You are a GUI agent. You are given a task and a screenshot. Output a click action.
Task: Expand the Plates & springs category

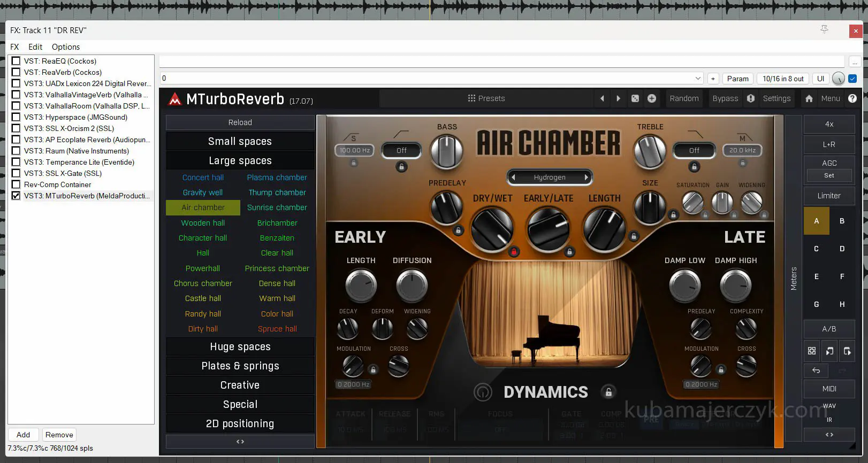point(240,366)
